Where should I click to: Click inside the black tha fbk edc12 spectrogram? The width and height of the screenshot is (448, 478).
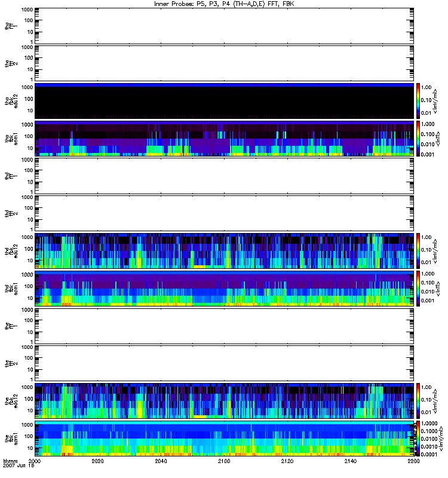point(224,101)
